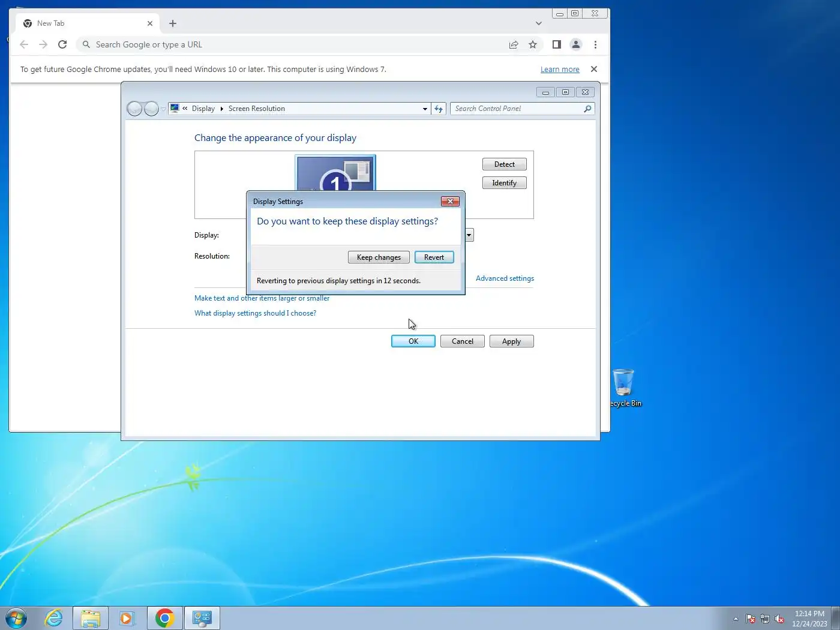The width and height of the screenshot is (840, 630).
Task: Open the recent pages dropdown arrow
Action: [163, 109]
